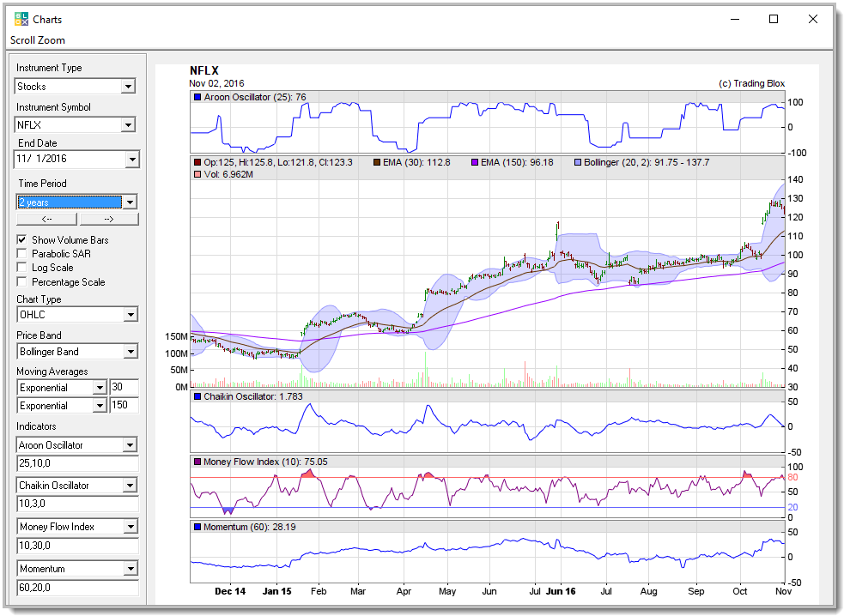
Task: Disable the Show Volume Bars checkbox
Action: coord(22,240)
